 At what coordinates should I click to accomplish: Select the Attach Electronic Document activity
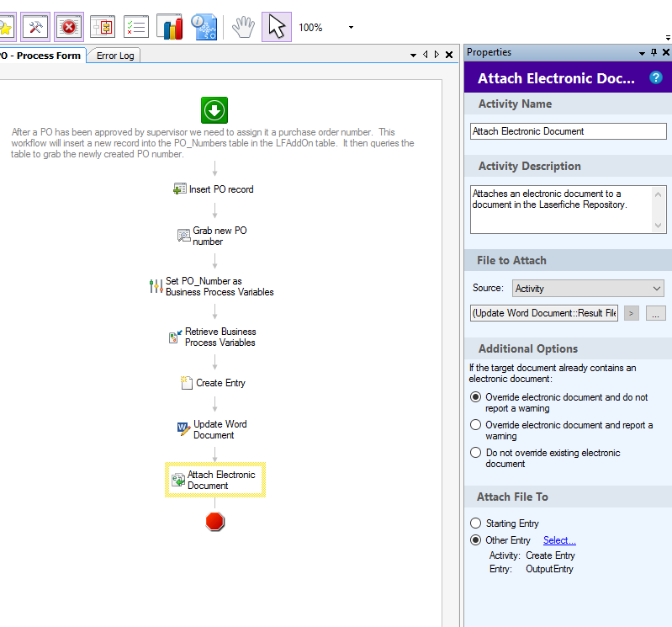point(215,480)
